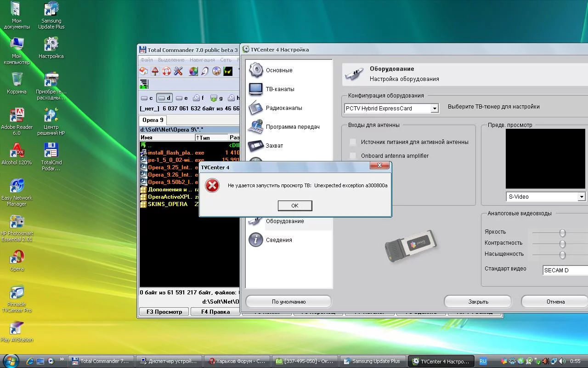Open Alcohol 120% desktop icon

(17, 155)
